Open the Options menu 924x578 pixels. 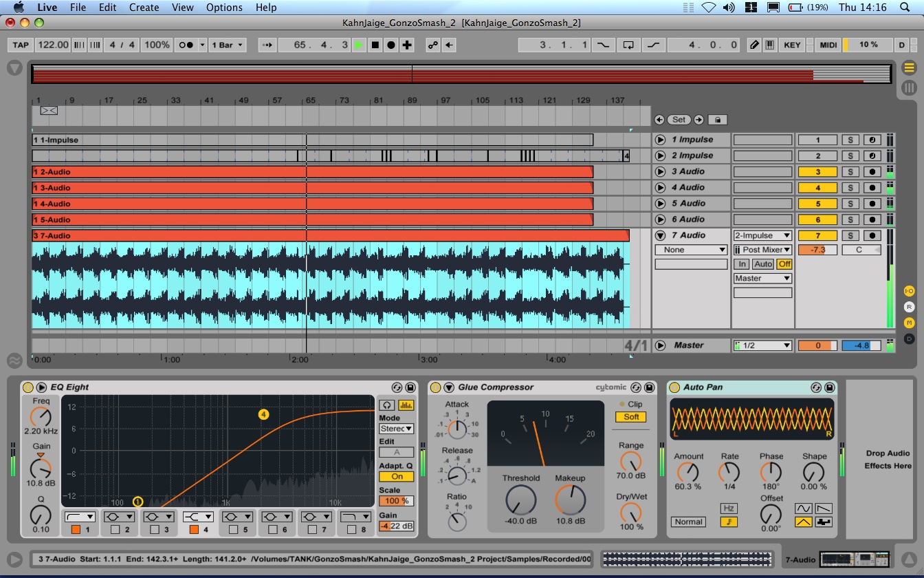pos(224,8)
